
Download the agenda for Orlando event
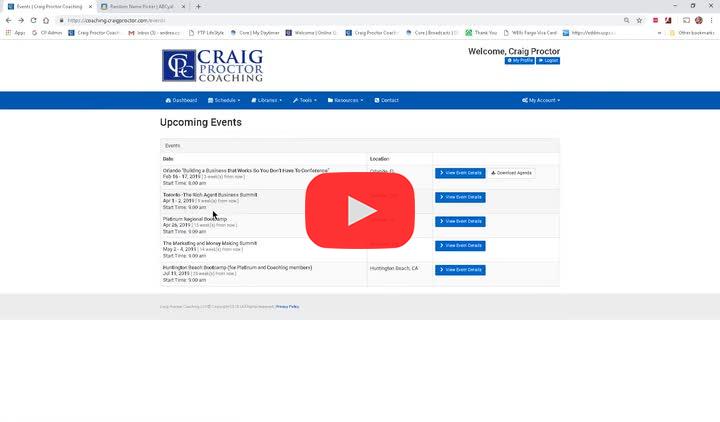pos(512,173)
